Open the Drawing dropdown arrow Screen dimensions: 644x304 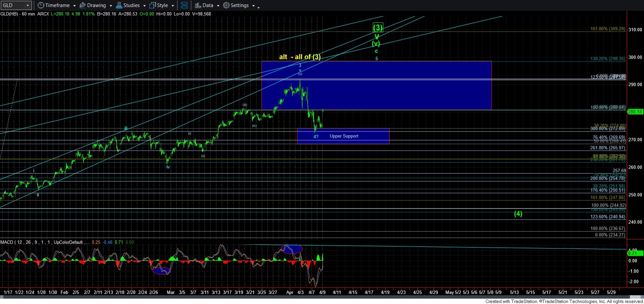coord(111,6)
